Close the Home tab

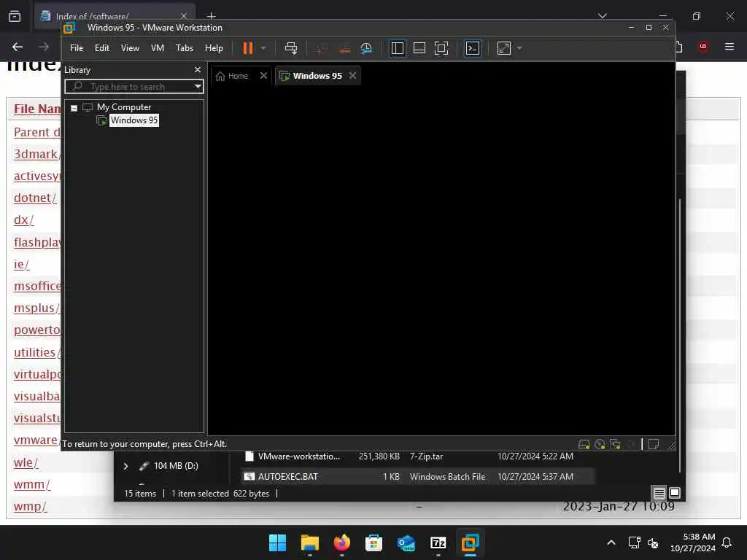[263, 75]
